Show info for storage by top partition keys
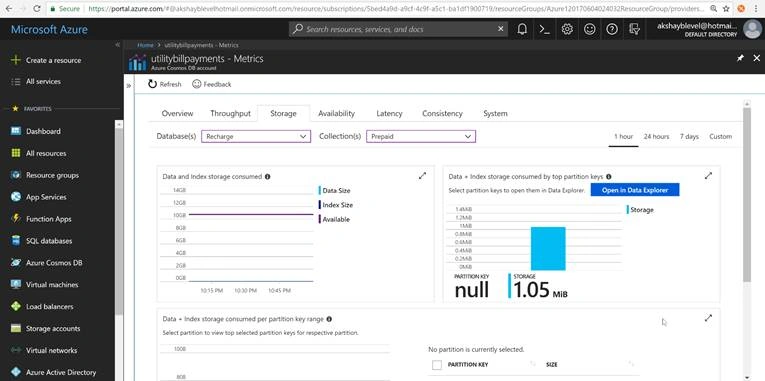The image size is (765, 381). click(608, 177)
